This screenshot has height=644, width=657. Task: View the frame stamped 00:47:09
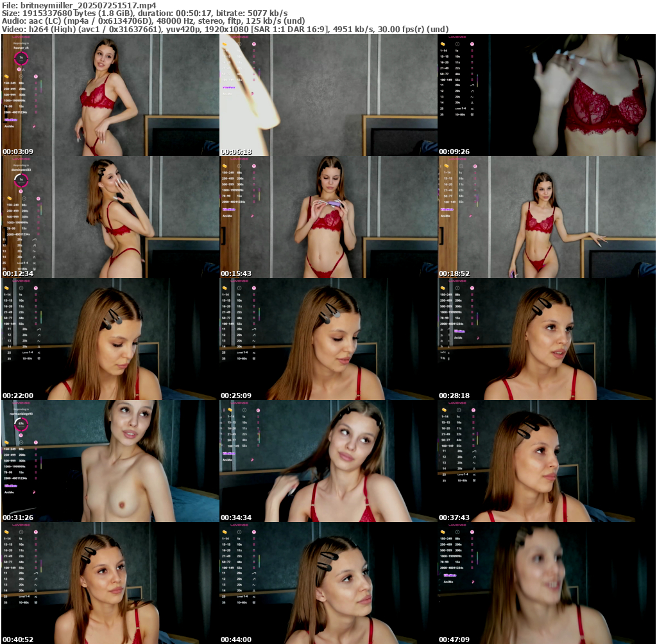(x=547, y=583)
